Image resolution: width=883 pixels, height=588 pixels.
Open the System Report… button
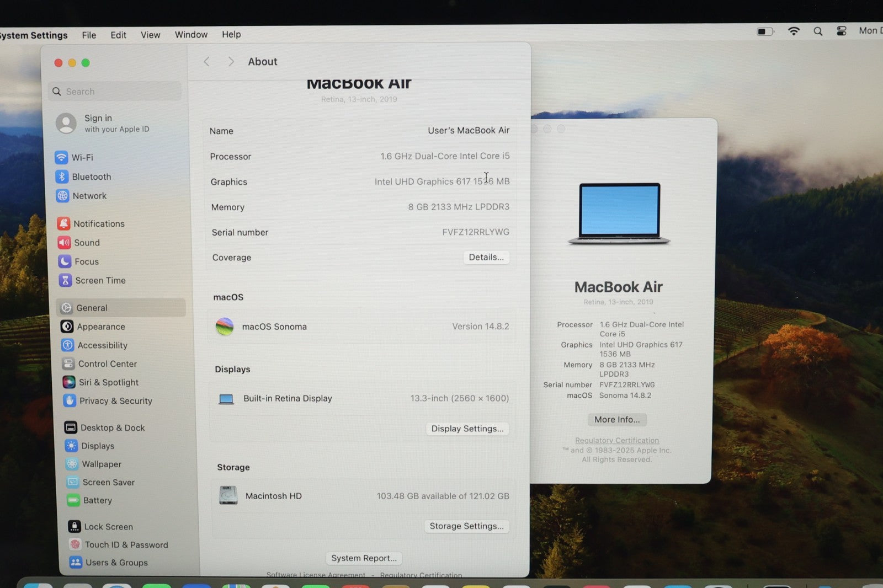point(364,558)
